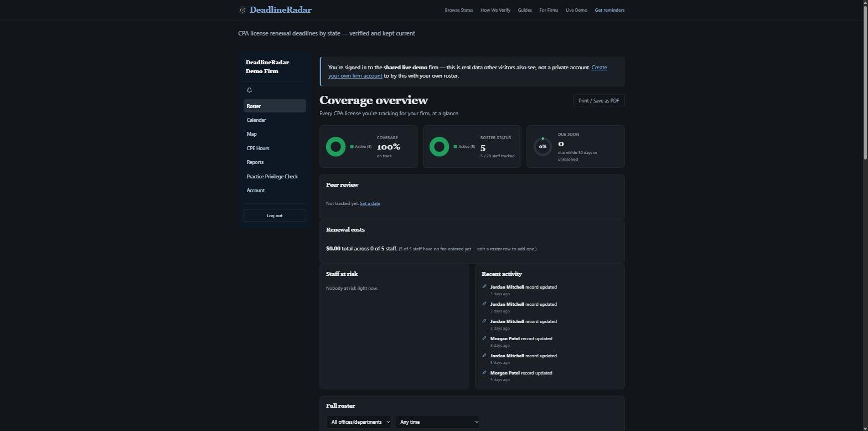The image size is (868, 431).
Task: Click the Print / Save as PDF button
Action: click(598, 100)
